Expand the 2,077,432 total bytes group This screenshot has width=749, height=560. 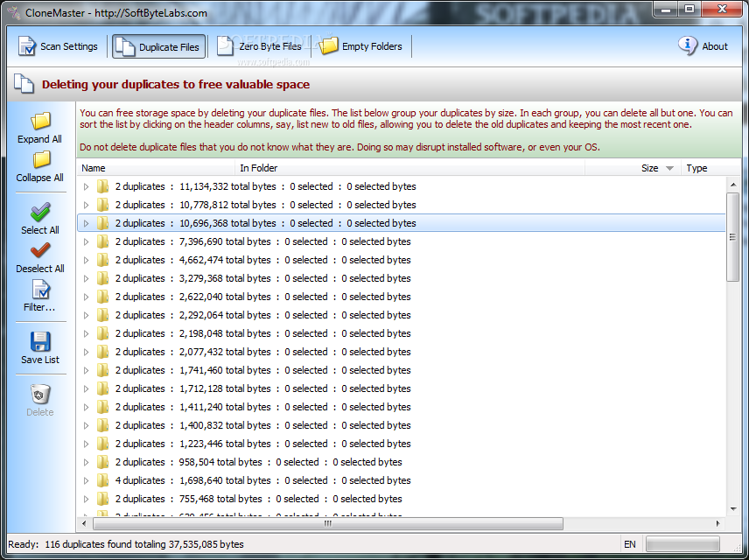[87, 352]
